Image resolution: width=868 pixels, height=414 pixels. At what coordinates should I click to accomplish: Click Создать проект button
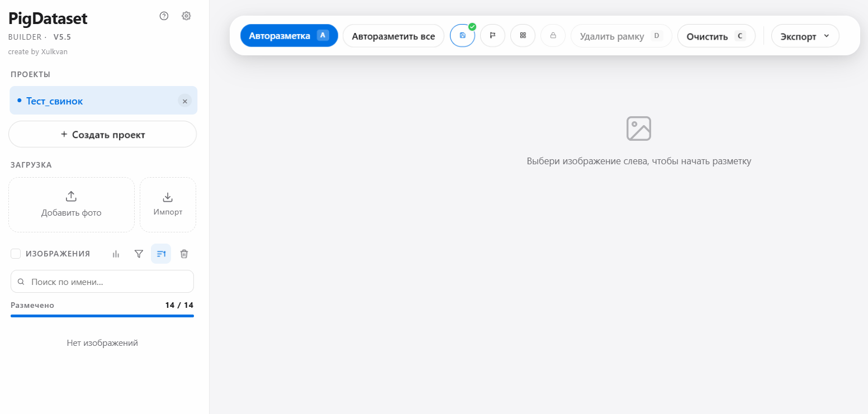pyautogui.click(x=103, y=134)
